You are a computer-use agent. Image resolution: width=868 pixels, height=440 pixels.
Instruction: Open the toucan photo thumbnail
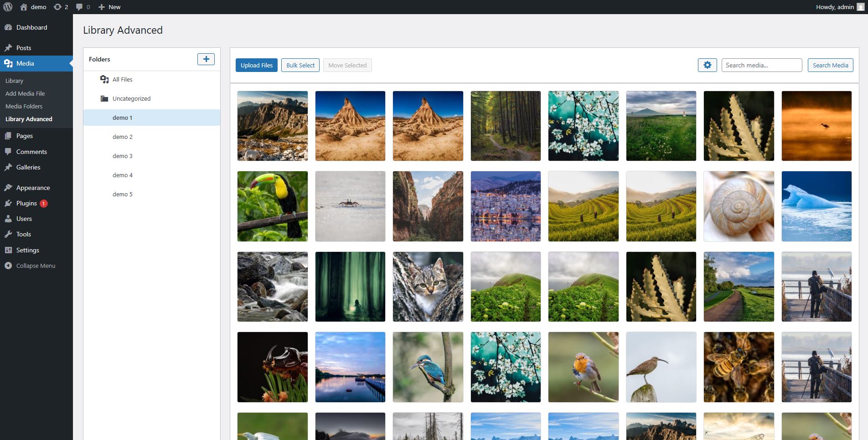[272, 206]
